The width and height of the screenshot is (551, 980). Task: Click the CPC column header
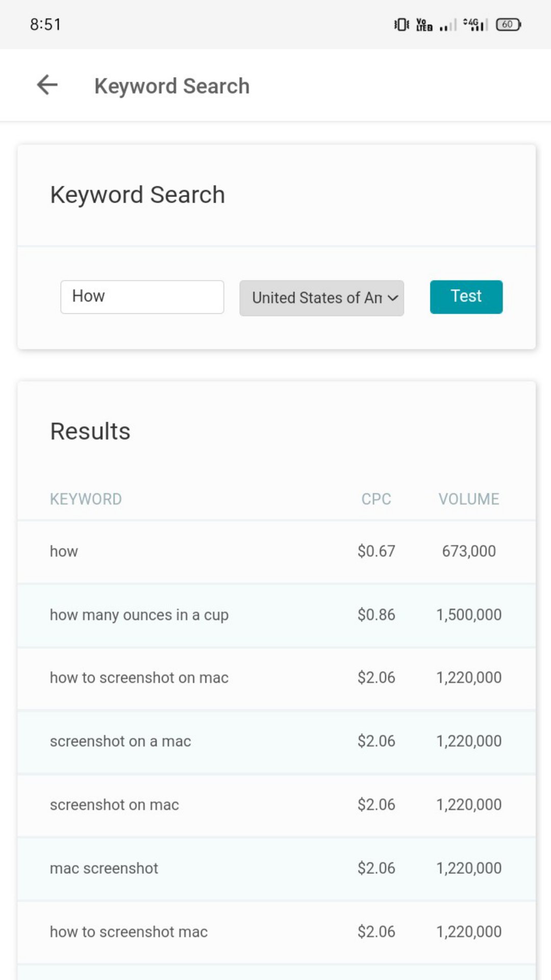(x=376, y=499)
